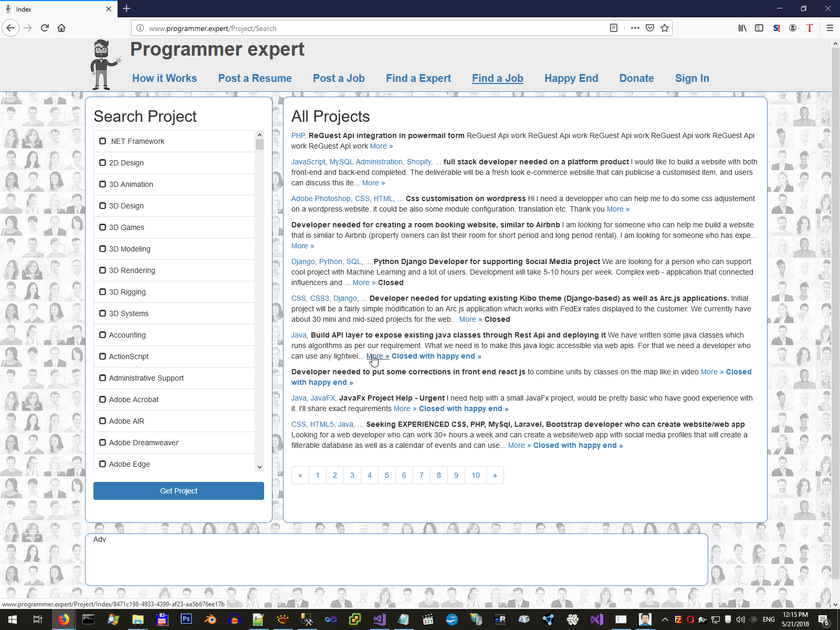This screenshot has height=630, width=840.
Task: Reload the current page
Action: point(45,28)
